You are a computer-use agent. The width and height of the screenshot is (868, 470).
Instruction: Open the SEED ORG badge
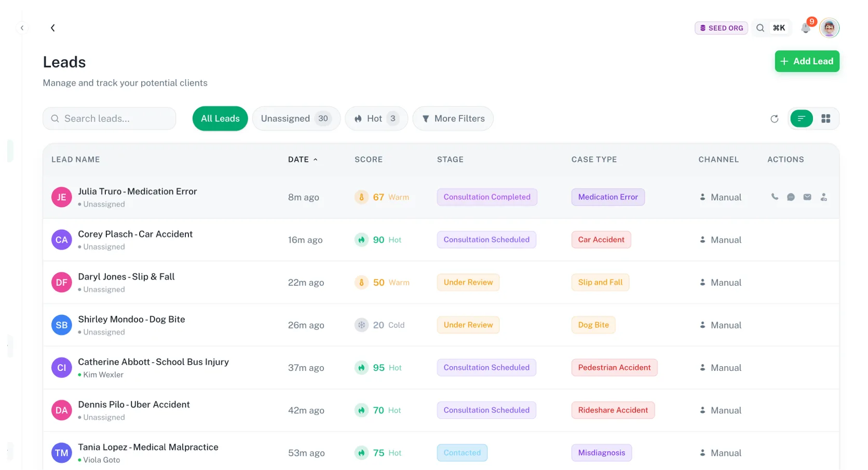[721, 28]
